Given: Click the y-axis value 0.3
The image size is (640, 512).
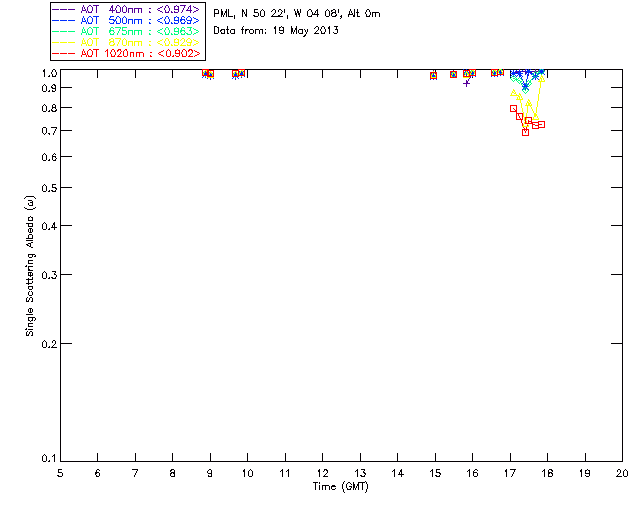Looking at the screenshot, I should [49, 275].
